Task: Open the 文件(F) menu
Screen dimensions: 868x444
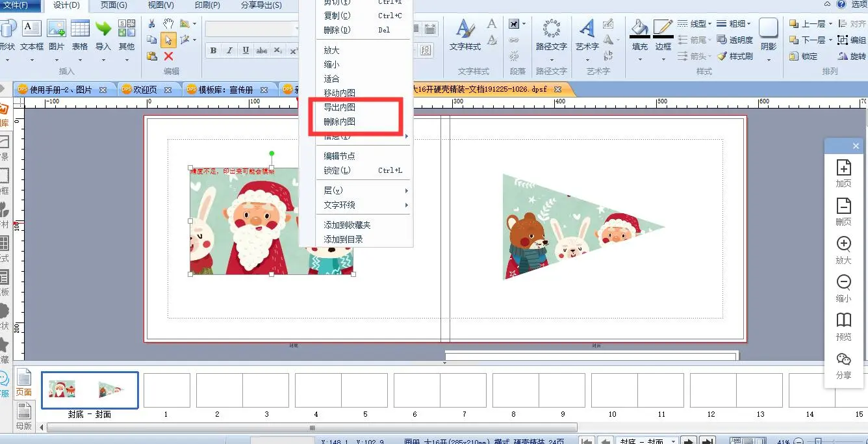Action: pos(19,5)
